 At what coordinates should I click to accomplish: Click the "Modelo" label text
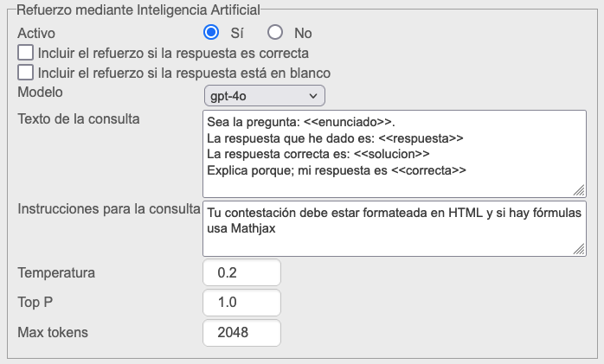41,92
